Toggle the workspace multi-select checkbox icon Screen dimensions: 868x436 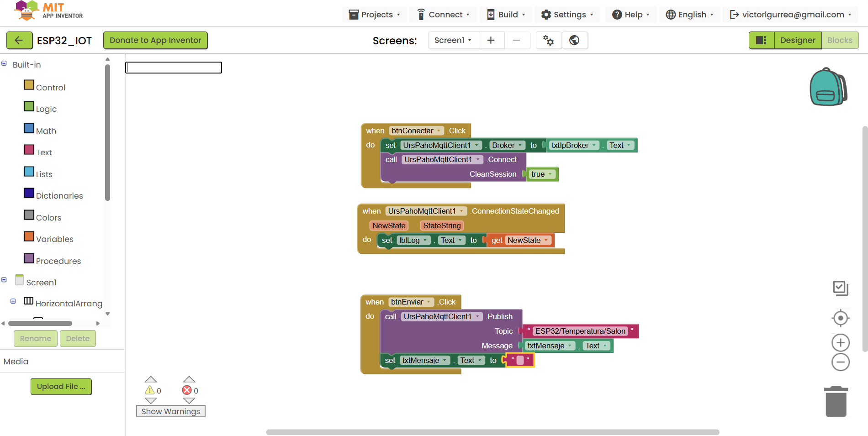pyautogui.click(x=840, y=288)
